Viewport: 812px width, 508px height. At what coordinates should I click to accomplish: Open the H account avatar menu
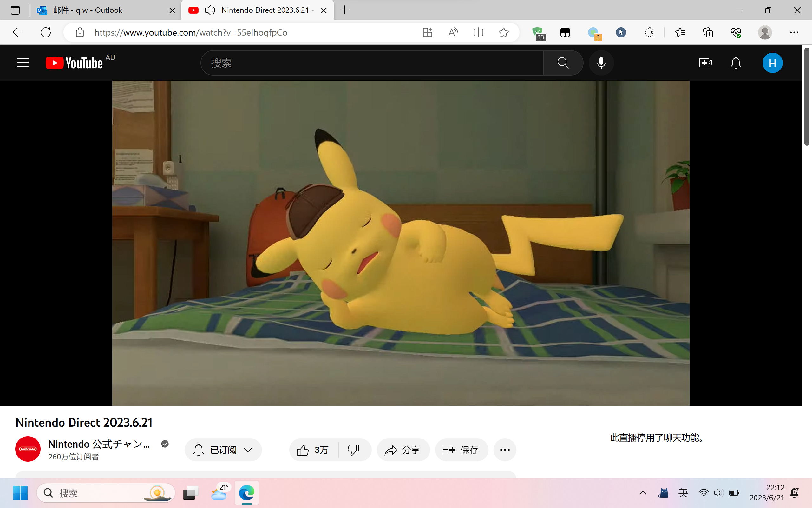(772, 63)
